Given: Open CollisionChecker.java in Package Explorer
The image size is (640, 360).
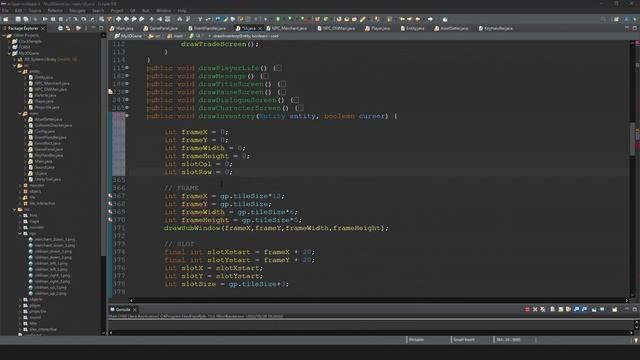Looking at the screenshot, I should (50, 125).
